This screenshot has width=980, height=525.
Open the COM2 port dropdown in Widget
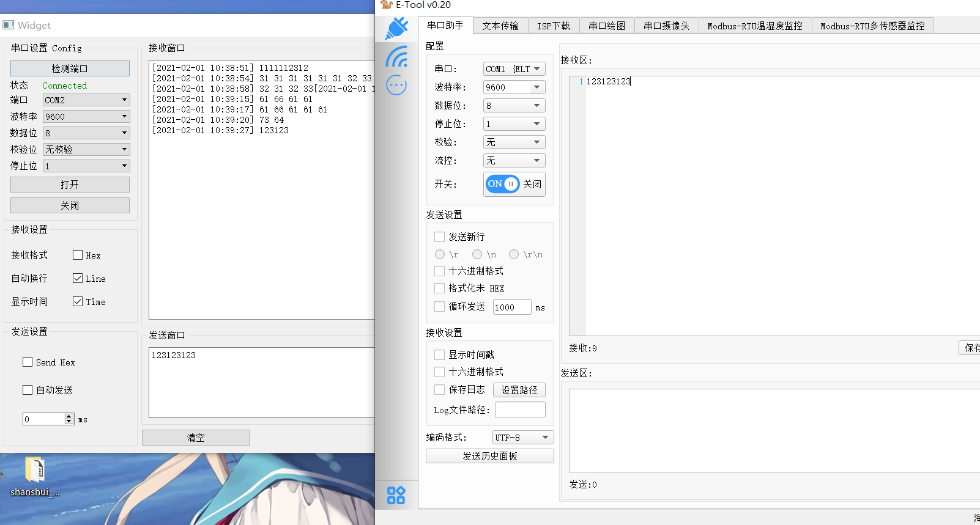click(86, 100)
